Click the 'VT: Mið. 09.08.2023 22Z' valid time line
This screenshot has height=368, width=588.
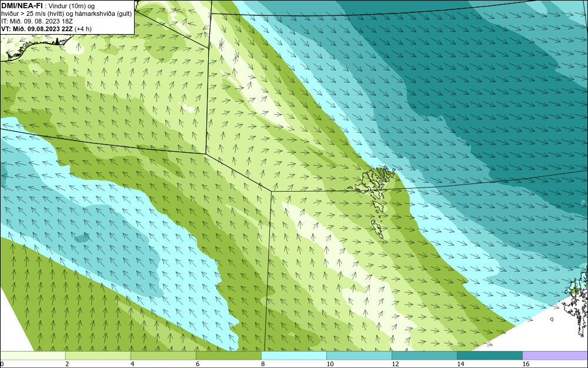(x=46, y=29)
